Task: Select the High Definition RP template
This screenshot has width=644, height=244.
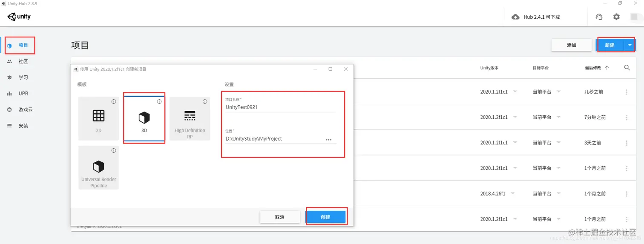Action: pyautogui.click(x=190, y=118)
